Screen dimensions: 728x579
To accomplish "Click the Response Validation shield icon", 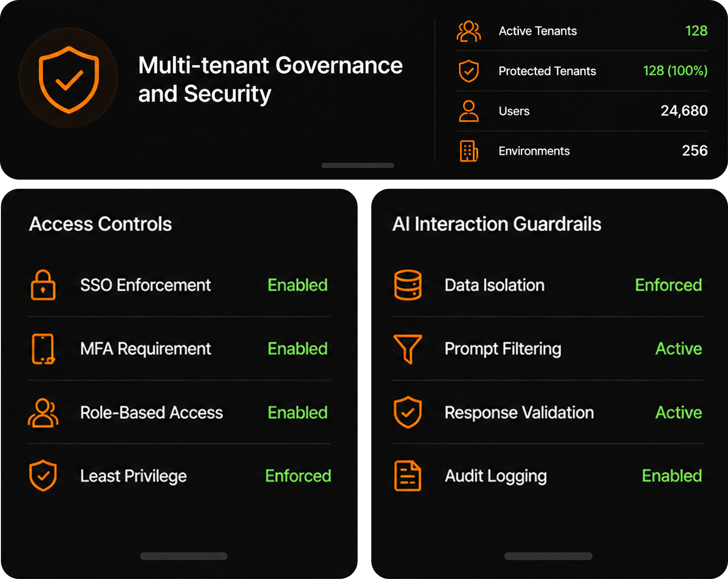I will (408, 412).
